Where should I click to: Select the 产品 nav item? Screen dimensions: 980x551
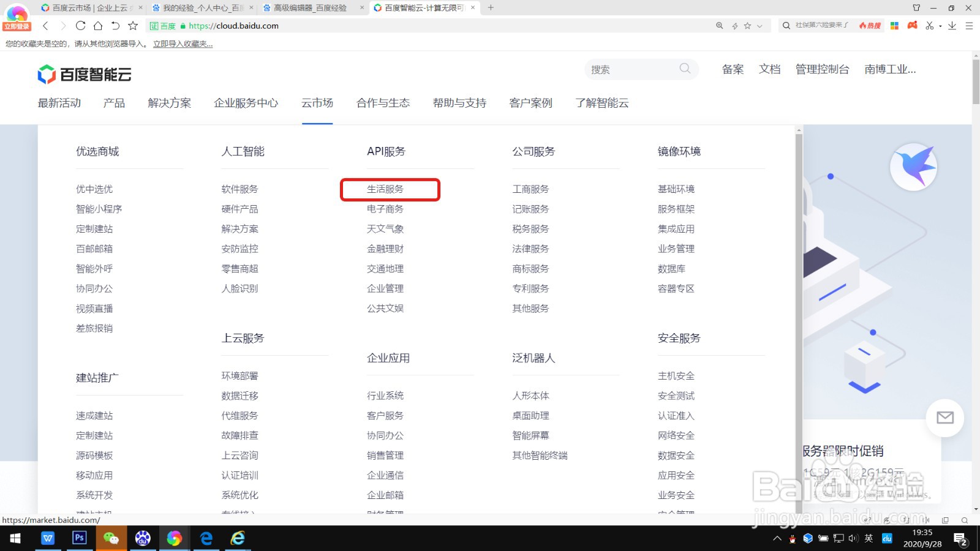[114, 103]
